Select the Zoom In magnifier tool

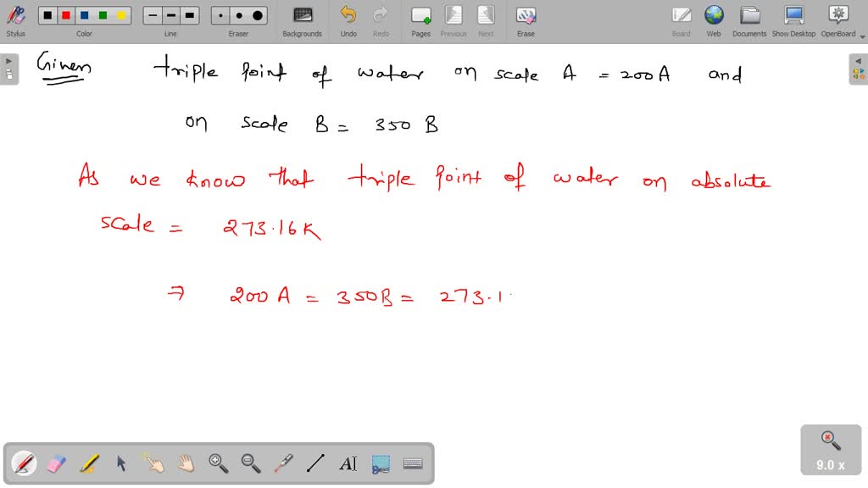(x=219, y=463)
